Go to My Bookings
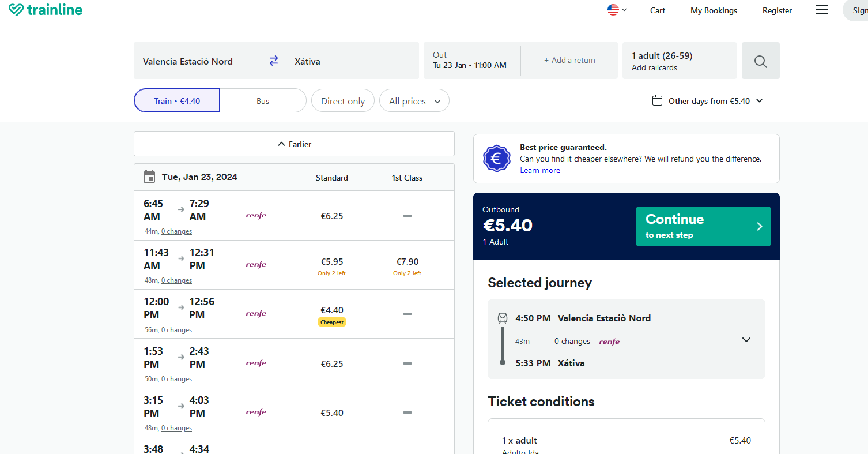 713,10
